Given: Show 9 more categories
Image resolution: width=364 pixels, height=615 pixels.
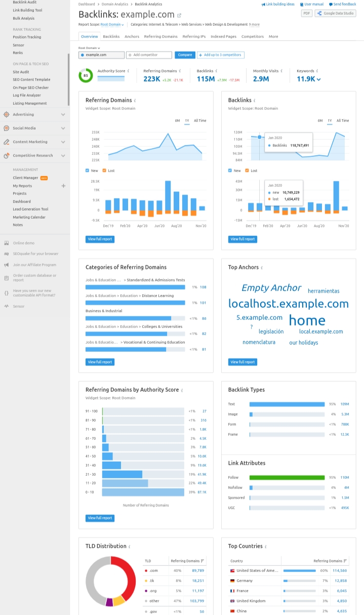Looking at the screenshot, I should coord(254,24).
